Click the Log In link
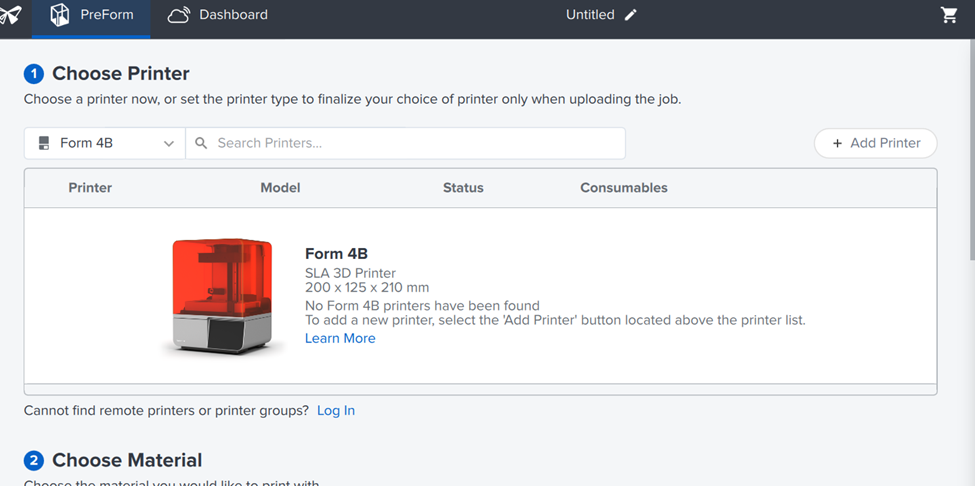975x486 pixels. pyautogui.click(x=336, y=410)
